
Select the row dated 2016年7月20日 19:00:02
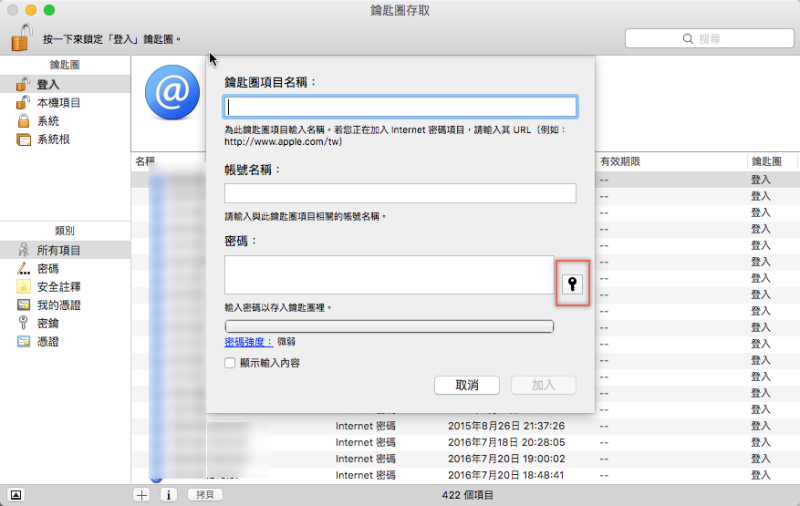(465, 459)
